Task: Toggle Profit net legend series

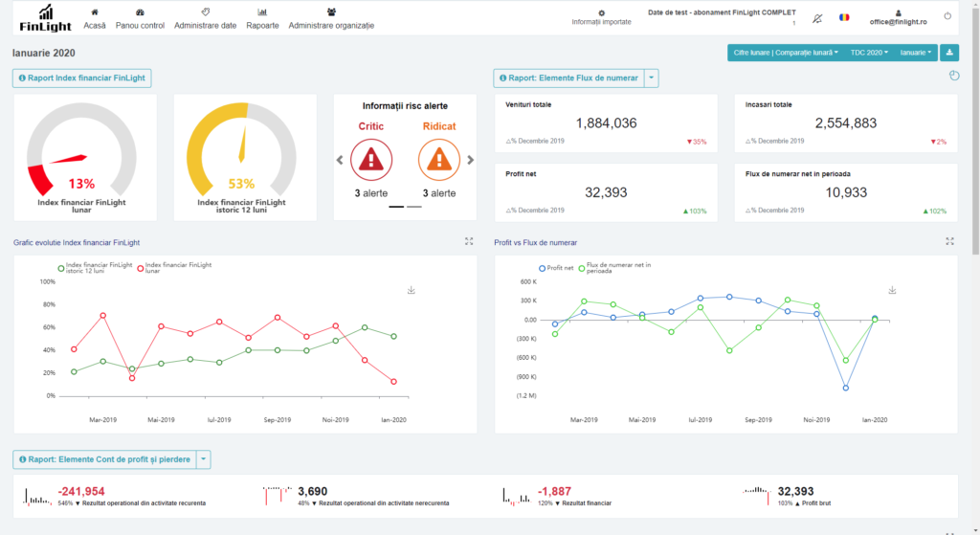Action: 556,268
